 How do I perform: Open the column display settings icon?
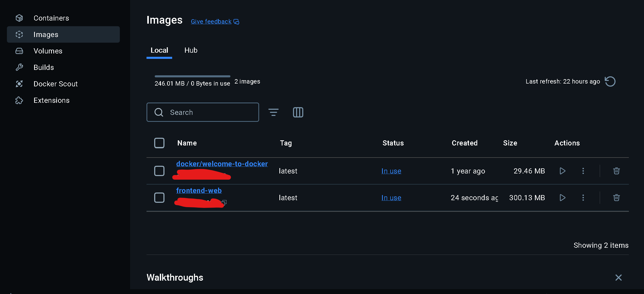coord(298,112)
